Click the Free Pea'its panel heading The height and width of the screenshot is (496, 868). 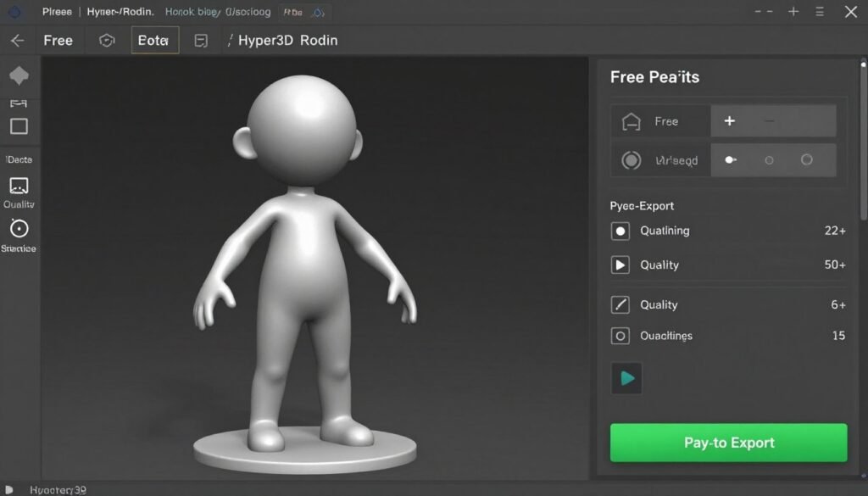[654, 77]
